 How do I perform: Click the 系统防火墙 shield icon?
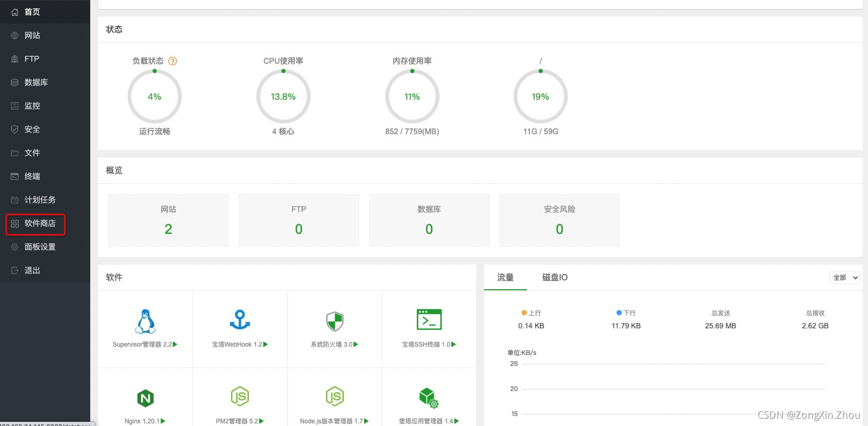click(x=334, y=322)
